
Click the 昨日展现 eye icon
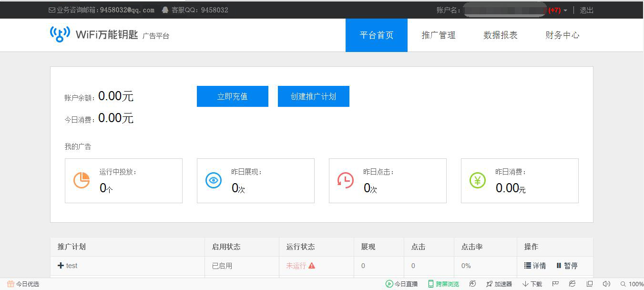tap(214, 180)
